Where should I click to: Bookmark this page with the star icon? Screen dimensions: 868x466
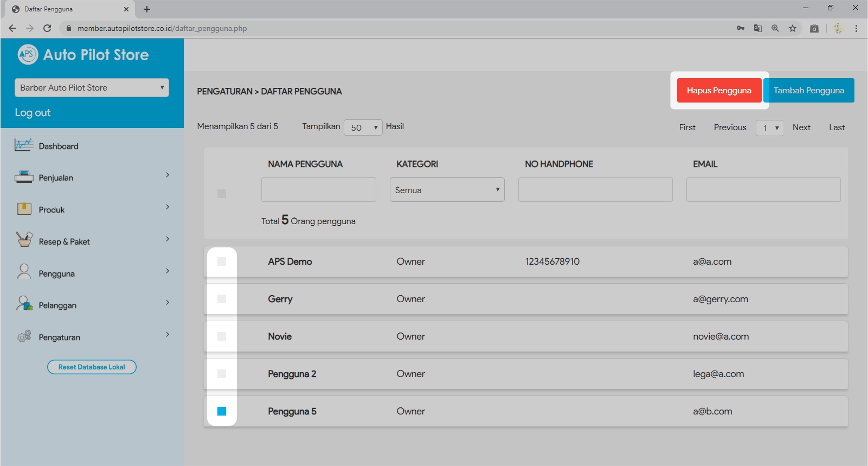pos(793,28)
